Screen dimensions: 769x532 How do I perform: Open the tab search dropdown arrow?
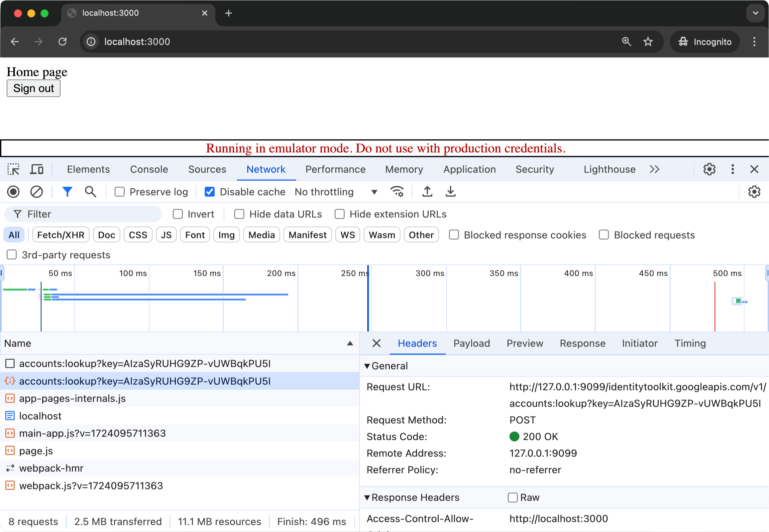coord(756,13)
